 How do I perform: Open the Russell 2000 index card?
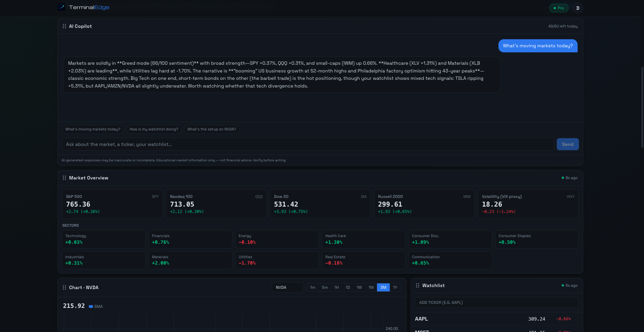(x=424, y=204)
